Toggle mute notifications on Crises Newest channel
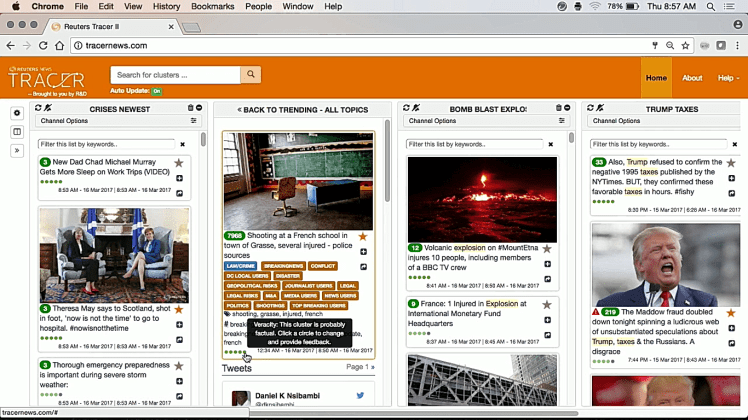Viewport: 748px width, 420px height. point(48,108)
